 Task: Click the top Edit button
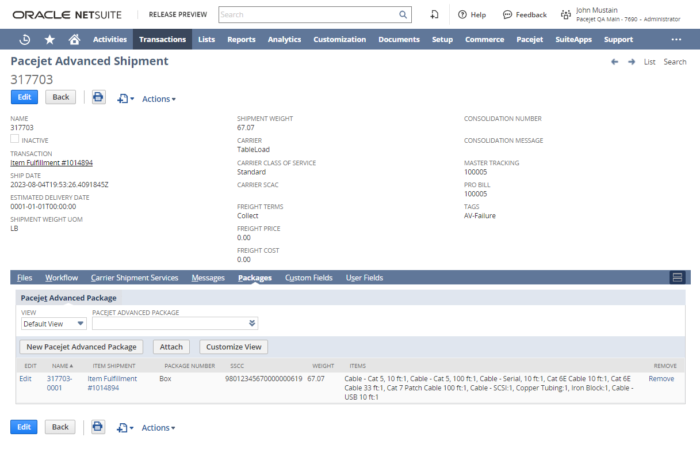point(25,97)
